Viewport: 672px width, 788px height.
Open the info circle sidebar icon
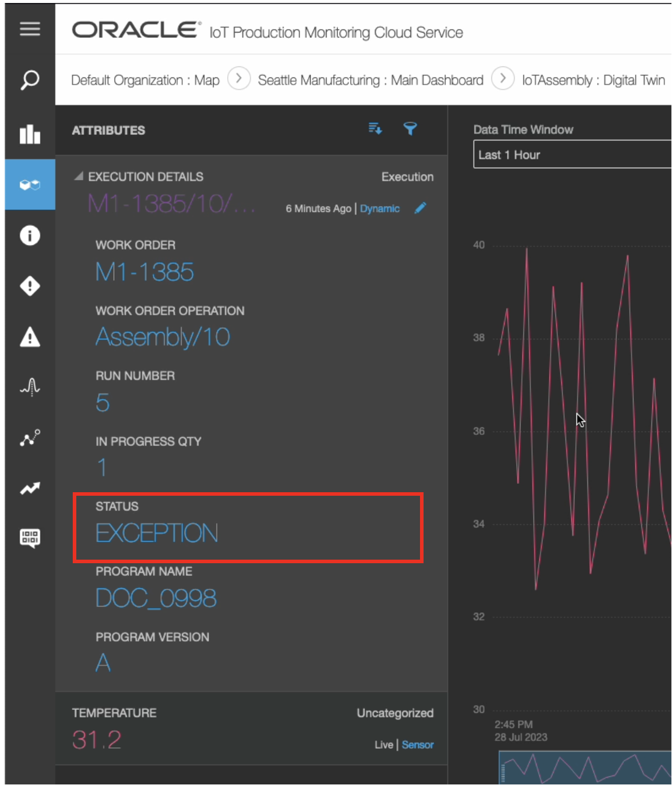tap(30, 235)
